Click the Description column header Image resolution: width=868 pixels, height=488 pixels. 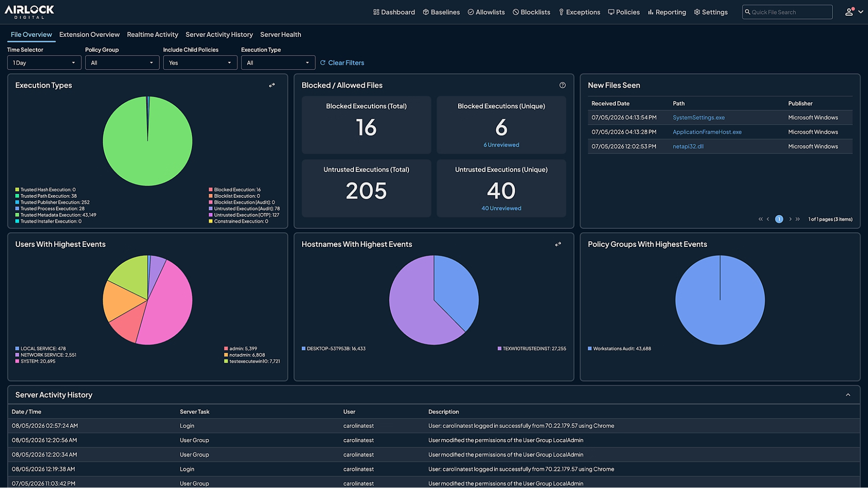443,412
